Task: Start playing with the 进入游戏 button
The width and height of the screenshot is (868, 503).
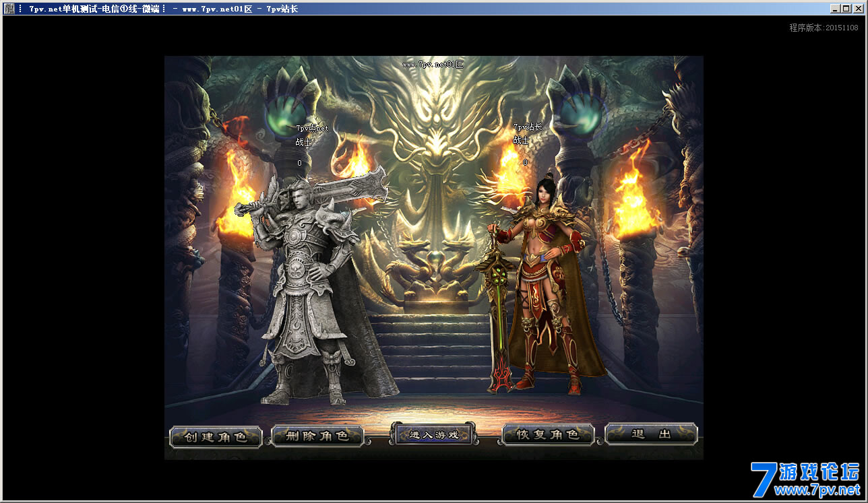Action: tap(433, 434)
